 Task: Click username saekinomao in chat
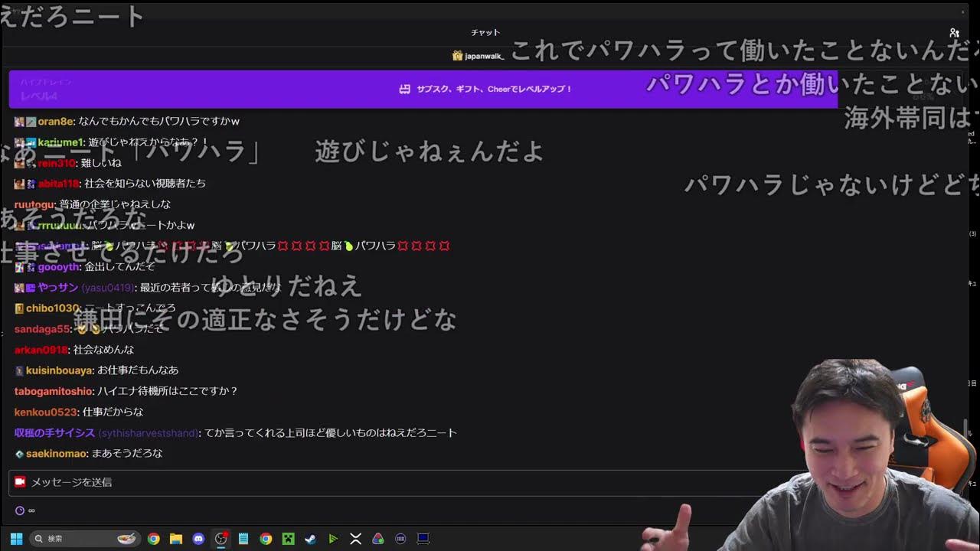[56, 453]
